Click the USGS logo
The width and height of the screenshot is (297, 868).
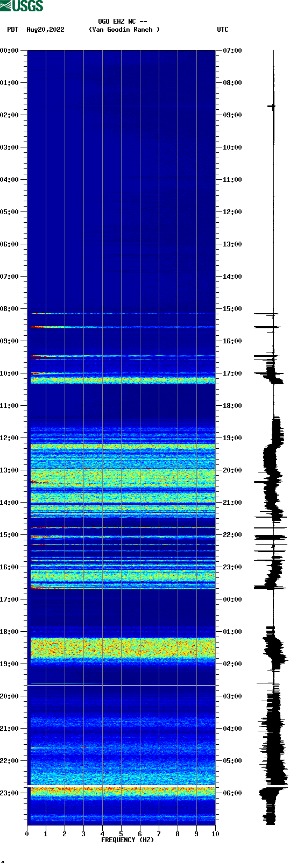[x=22, y=6]
